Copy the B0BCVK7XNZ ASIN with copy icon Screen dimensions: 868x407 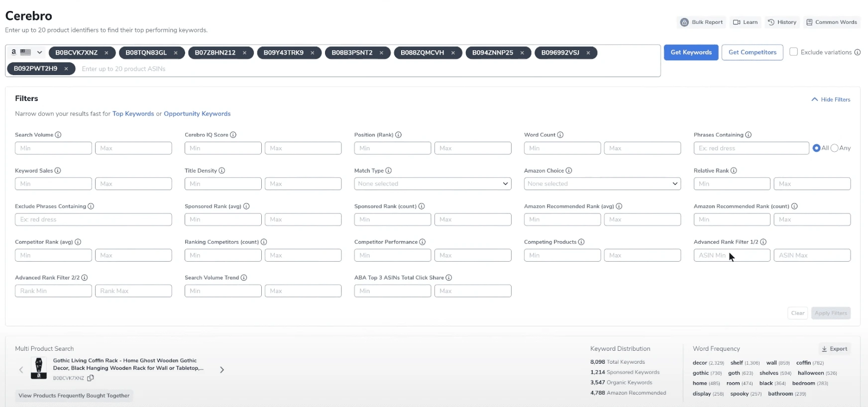(x=91, y=378)
